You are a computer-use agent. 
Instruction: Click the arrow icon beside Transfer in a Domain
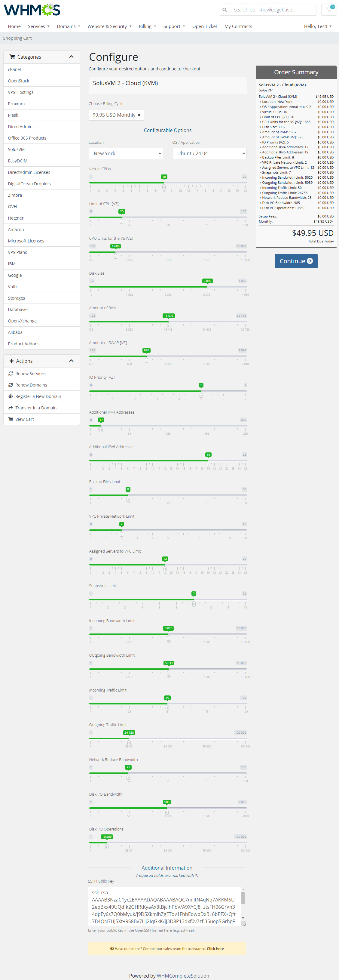point(11,408)
